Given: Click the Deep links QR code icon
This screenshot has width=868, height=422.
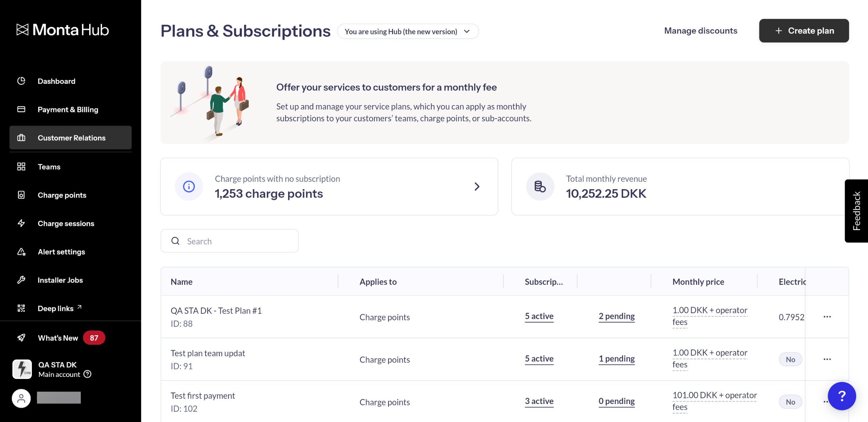Looking at the screenshot, I should (x=21, y=308).
